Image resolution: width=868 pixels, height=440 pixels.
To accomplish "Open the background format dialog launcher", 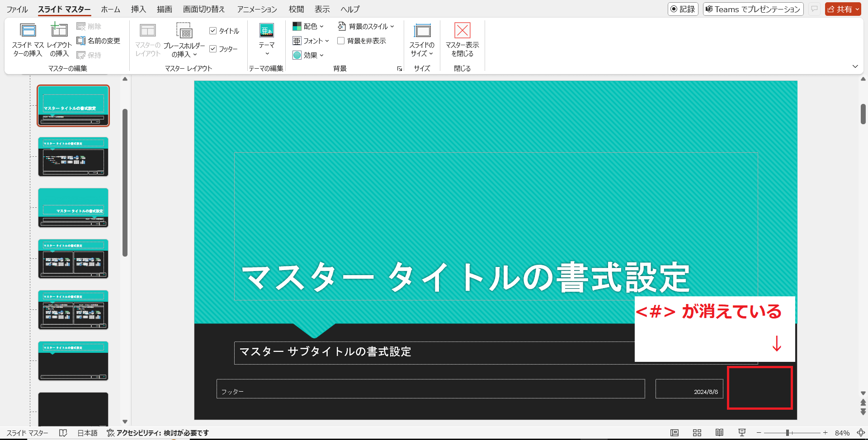I will [400, 69].
